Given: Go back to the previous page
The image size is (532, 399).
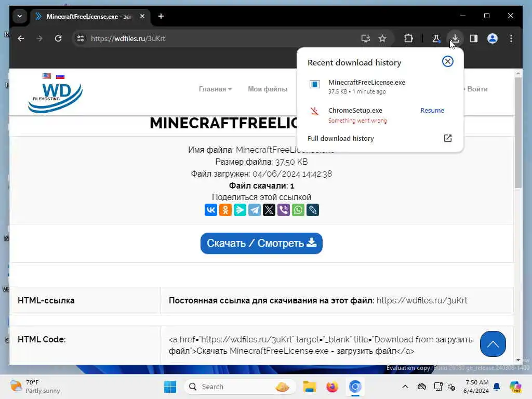Looking at the screenshot, I should [x=21, y=38].
